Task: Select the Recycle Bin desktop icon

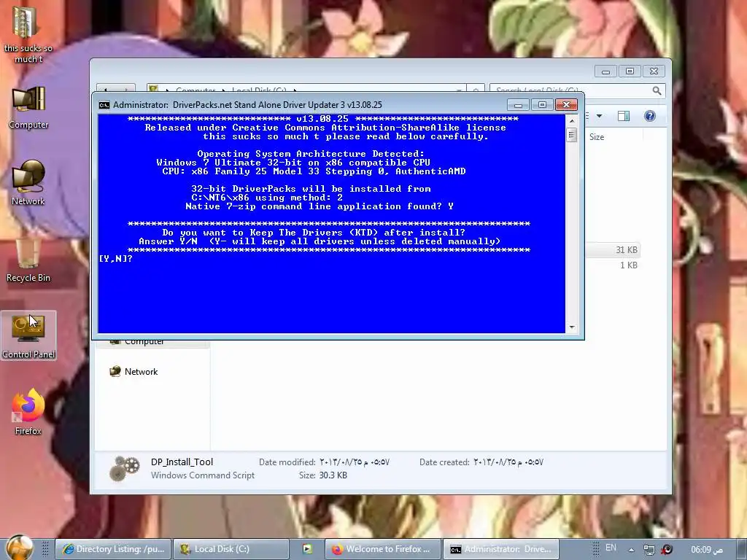Action: (28, 260)
